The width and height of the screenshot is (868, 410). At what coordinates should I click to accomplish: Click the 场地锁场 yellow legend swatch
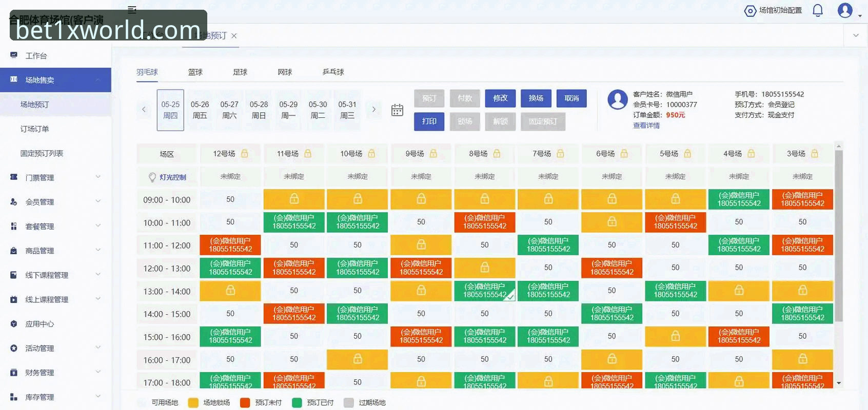tap(193, 403)
